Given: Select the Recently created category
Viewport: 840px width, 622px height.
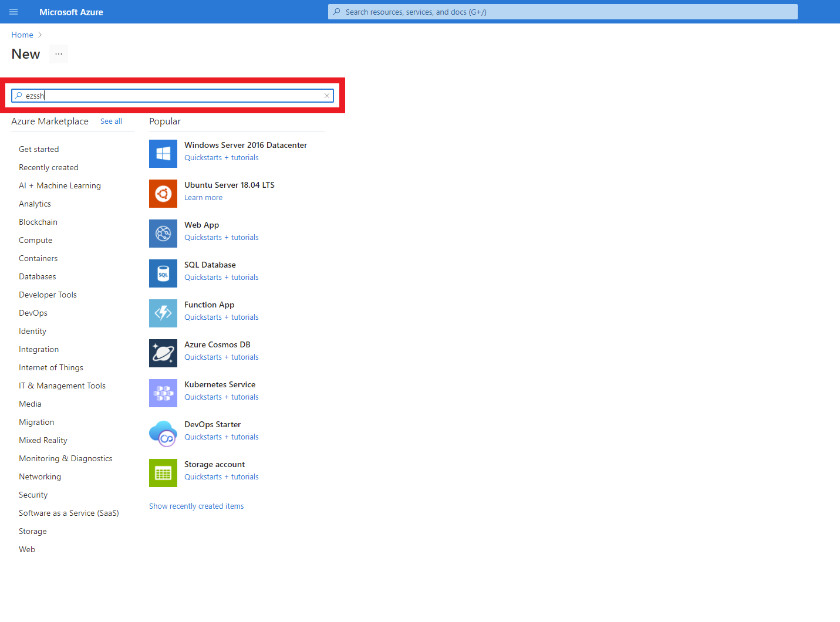Looking at the screenshot, I should pos(49,167).
